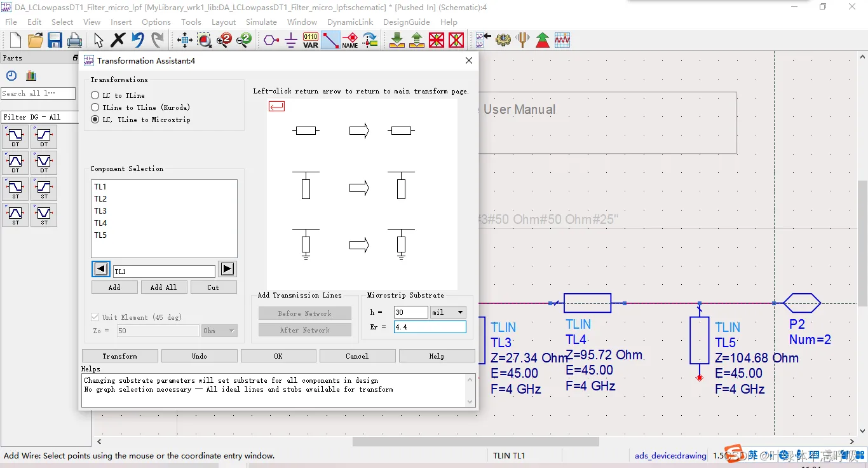The image size is (868, 468).
Task: Open the Layout menu
Action: click(x=224, y=22)
